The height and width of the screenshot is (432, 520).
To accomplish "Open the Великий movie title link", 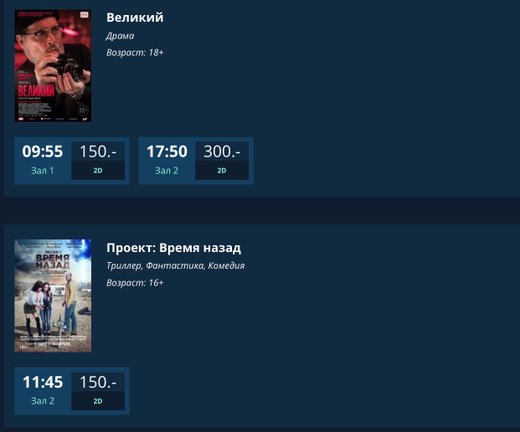I will (135, 17).
